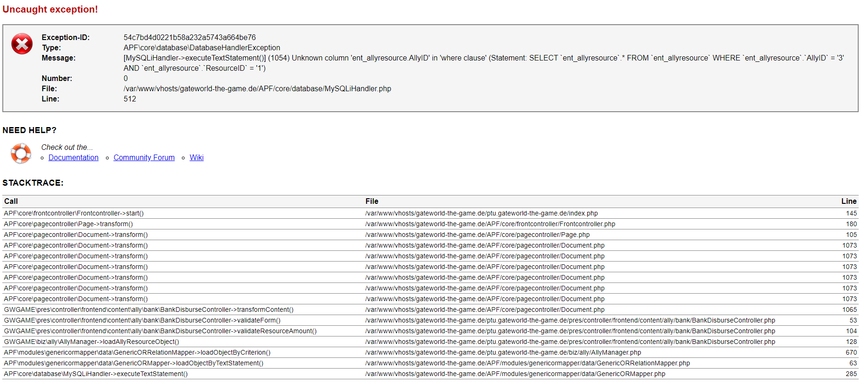Click the line number 512 value
Screen dimensions: 868x390
click(x=130, y=99)
